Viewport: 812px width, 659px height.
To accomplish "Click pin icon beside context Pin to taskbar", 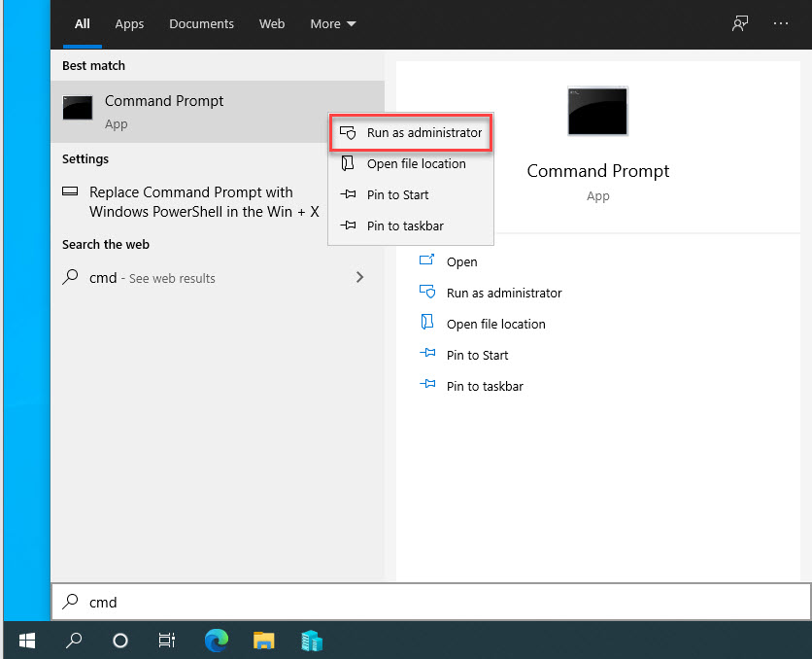I will click(348, 225).
